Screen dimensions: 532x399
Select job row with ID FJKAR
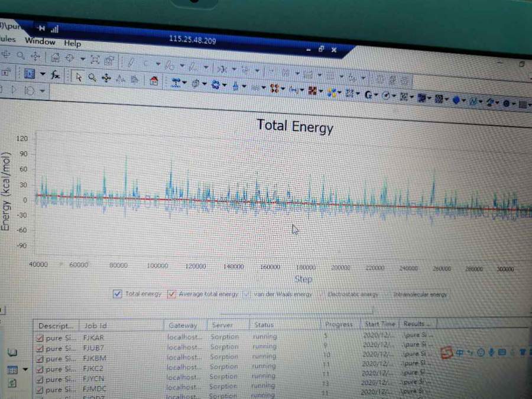(93, 337)
